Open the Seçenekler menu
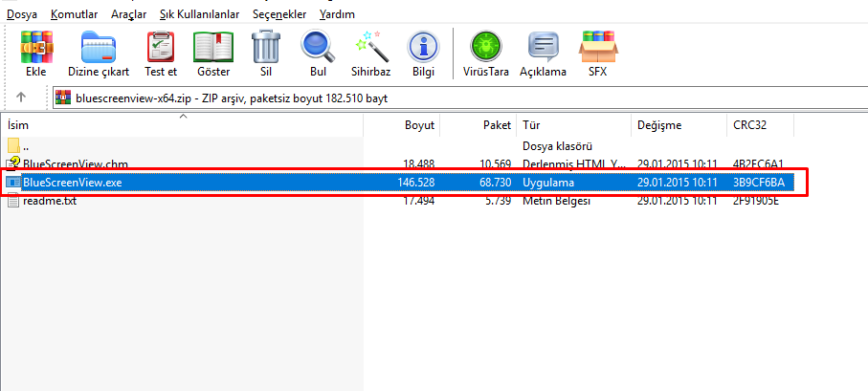The width and height of the screenshot is (868, 391). coord(279,14)
